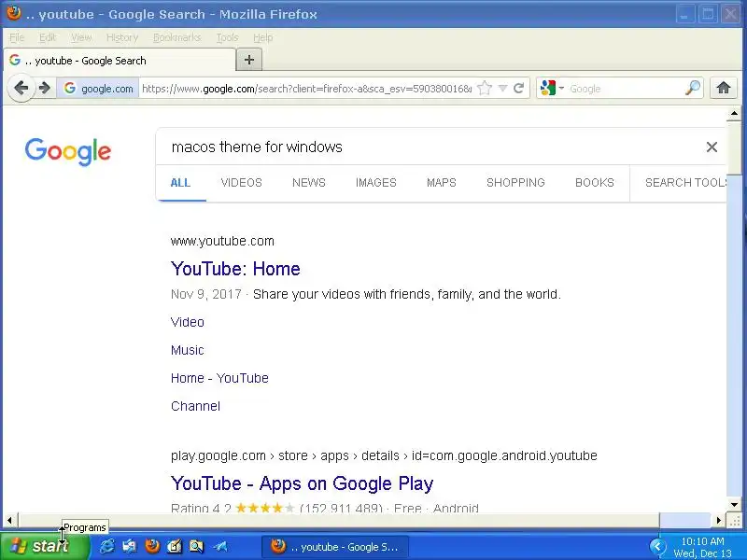Open the Video sitelink

[188, 322]
